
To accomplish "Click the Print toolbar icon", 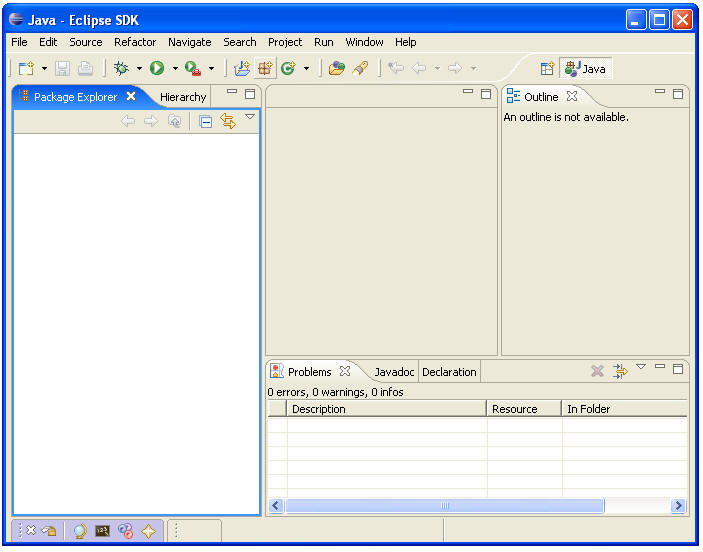I will coord(85,68).
